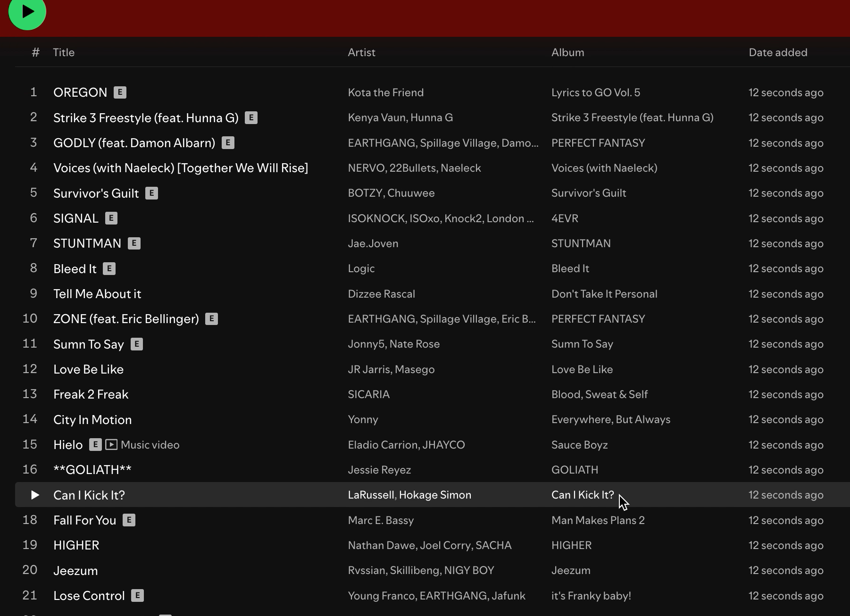Sort by the Title column header
This screenshot has width=850, height=616.
(x=64, y=52)
